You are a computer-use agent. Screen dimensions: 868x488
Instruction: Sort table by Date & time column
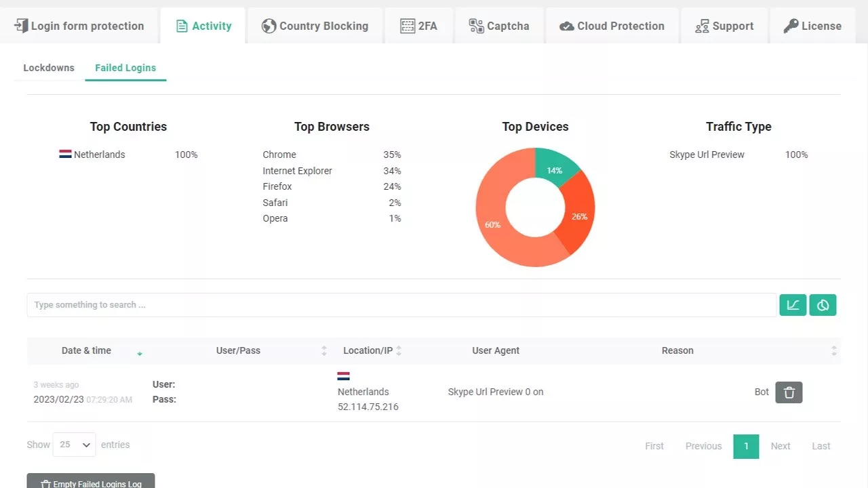click(86, 350)
